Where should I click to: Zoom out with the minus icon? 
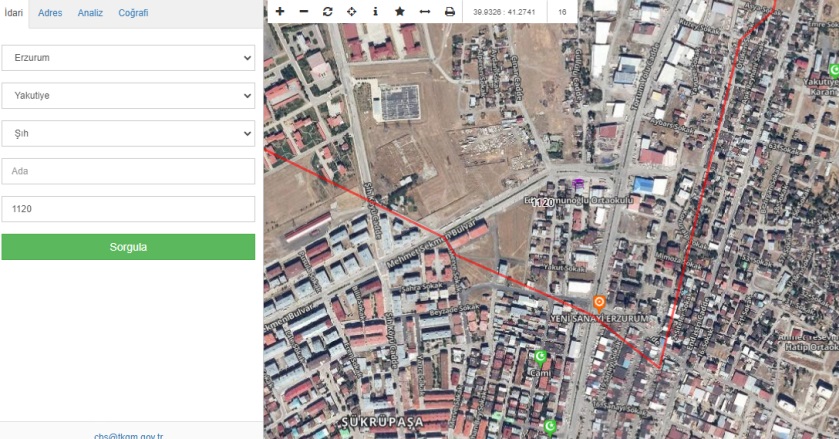(x=304, y=12)
